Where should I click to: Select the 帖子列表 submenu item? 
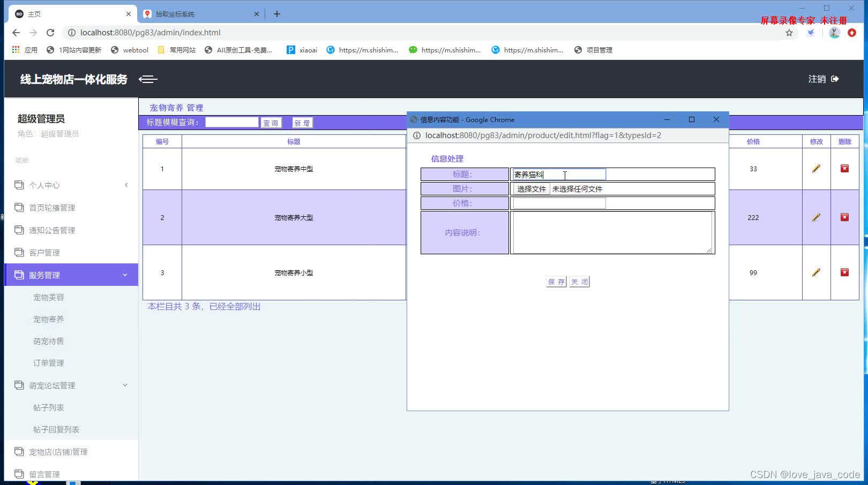pos(48,408)
